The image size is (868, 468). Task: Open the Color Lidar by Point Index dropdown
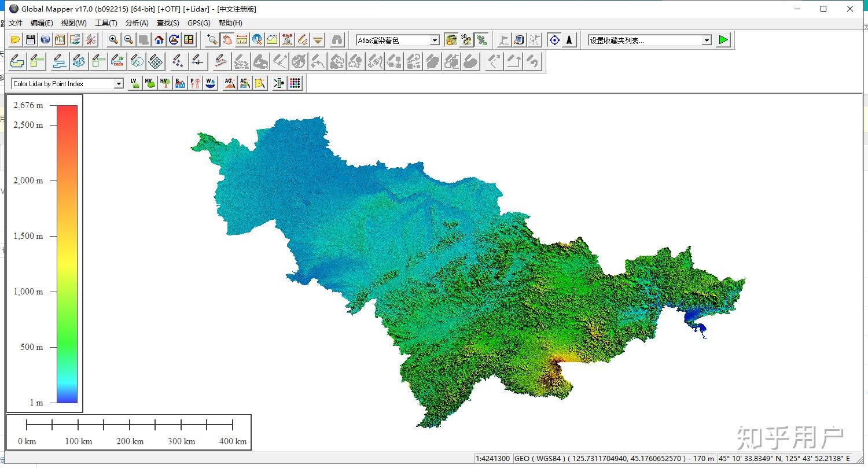pyautogui.click(x=119, y=84)
